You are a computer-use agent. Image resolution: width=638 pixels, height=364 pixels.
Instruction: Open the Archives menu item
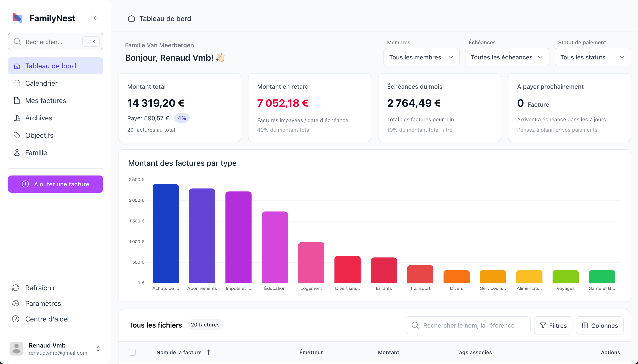[x=39, y=118]
